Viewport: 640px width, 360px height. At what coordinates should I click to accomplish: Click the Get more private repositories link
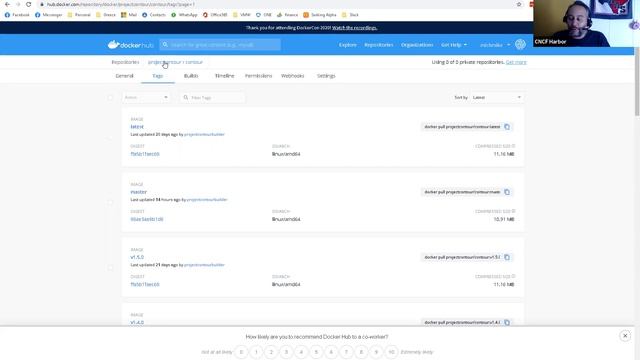(x=516, y=62)
